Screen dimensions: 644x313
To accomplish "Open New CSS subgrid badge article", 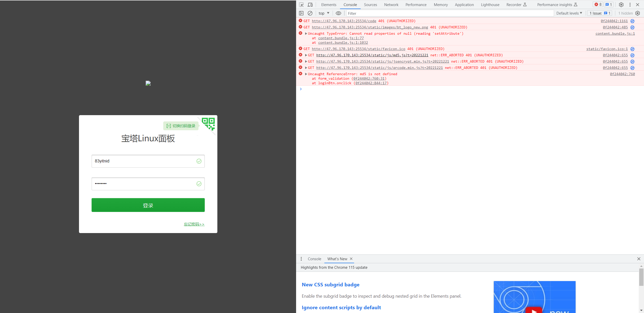I will 331,285.
